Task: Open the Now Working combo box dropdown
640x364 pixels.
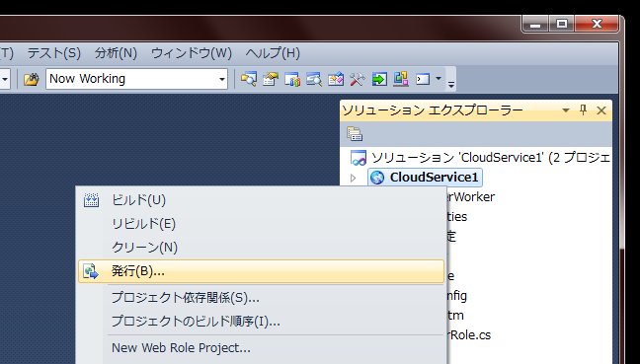Action: tap(221, 79)
